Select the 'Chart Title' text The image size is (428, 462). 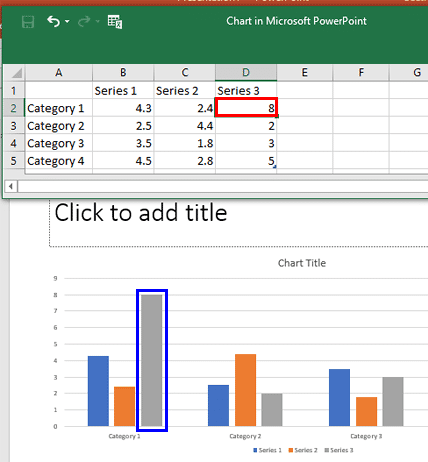click(302, 263)
